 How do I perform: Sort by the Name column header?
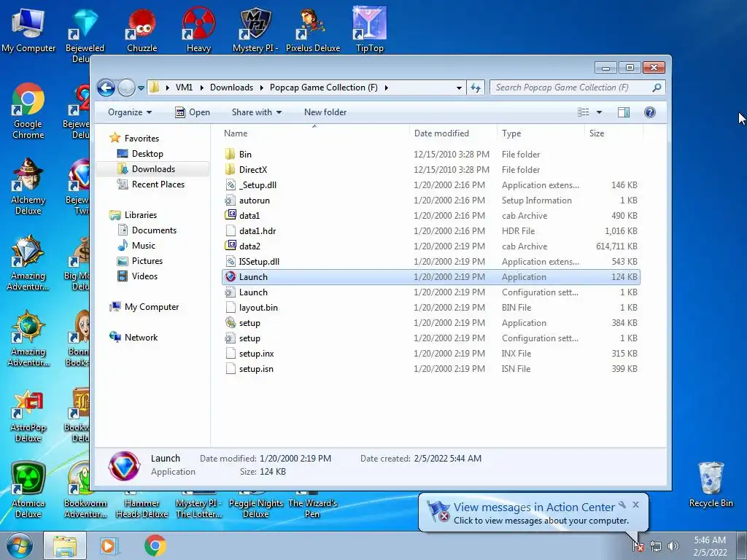[x=314, y=133]
